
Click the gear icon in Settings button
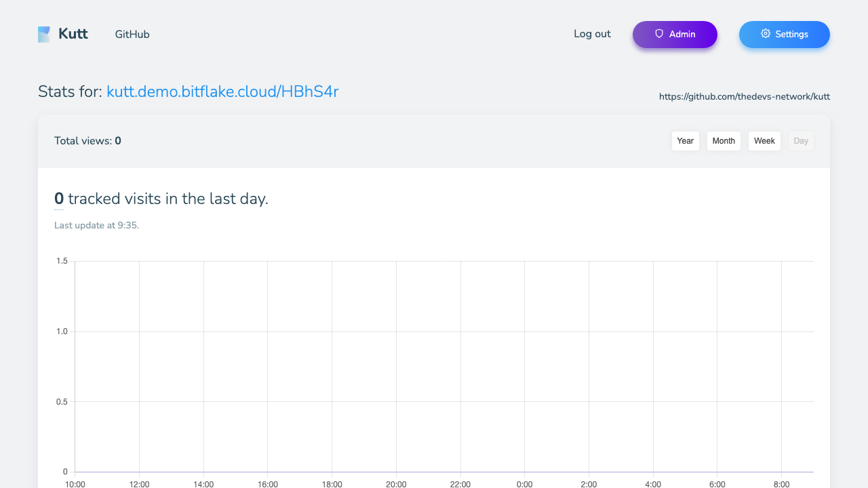pyautogui.click(x=766, y=33)
